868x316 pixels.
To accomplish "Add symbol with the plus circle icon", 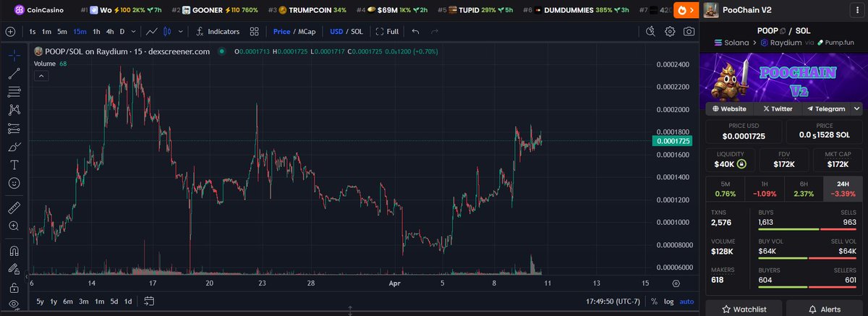I will pos(10,32).
